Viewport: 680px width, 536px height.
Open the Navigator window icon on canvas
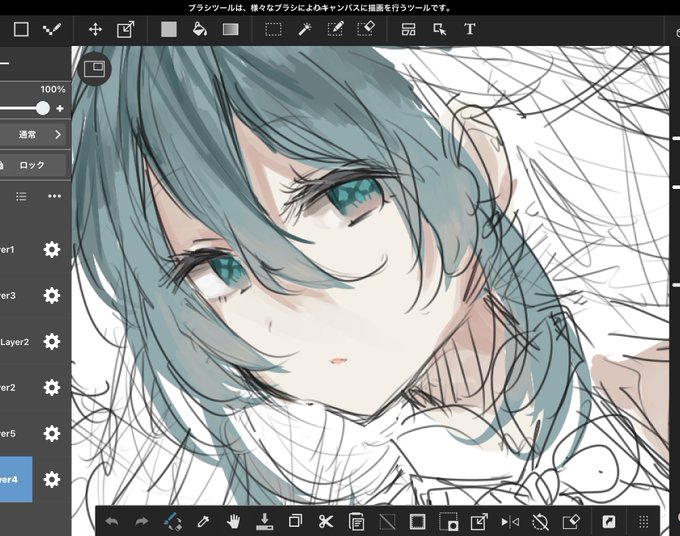click(95, 69)
